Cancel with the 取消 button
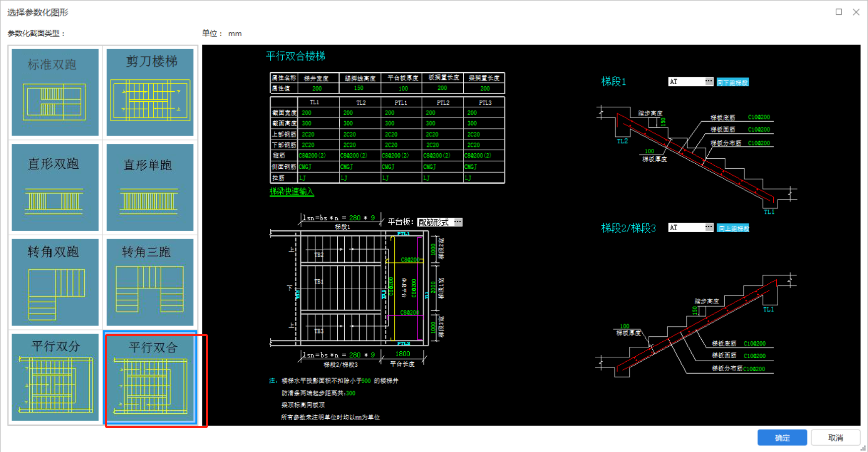 (836, 438)
